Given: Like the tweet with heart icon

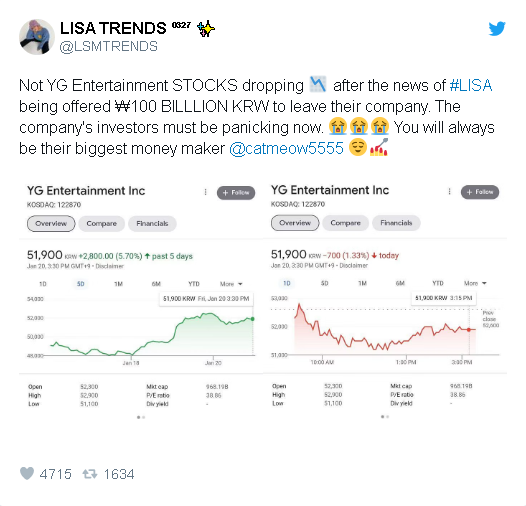Looking at the screenshot, I should [x=27, y=473].
